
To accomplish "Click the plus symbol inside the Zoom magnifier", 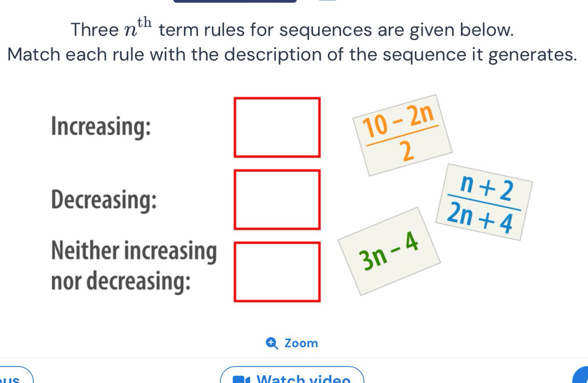I will (x=271, y=343).
